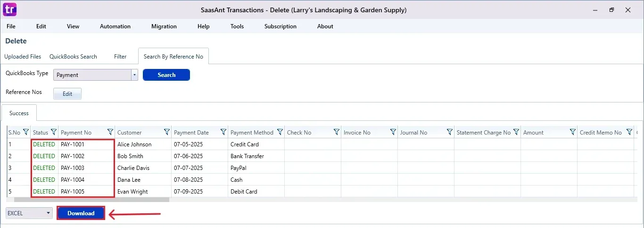Screen dimensions: 644x228
Task: Click the Bank Transfer cell
Action: [x=256, y=156]
